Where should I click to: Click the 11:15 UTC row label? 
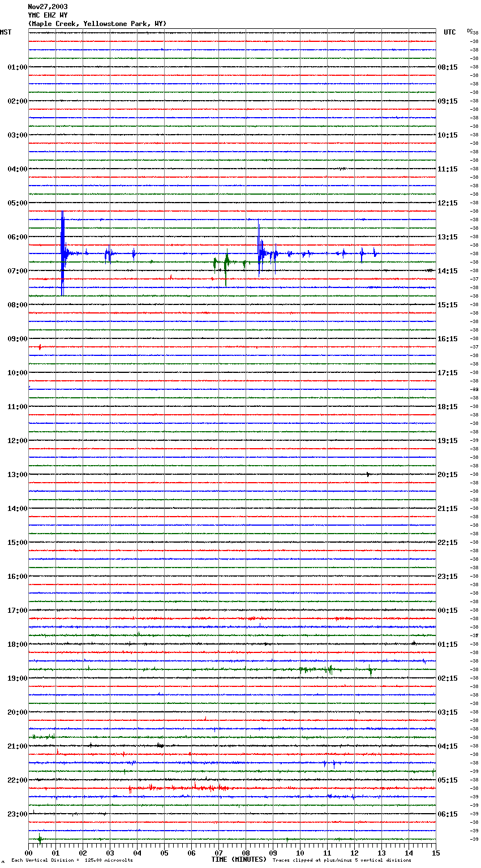point(448,169)
